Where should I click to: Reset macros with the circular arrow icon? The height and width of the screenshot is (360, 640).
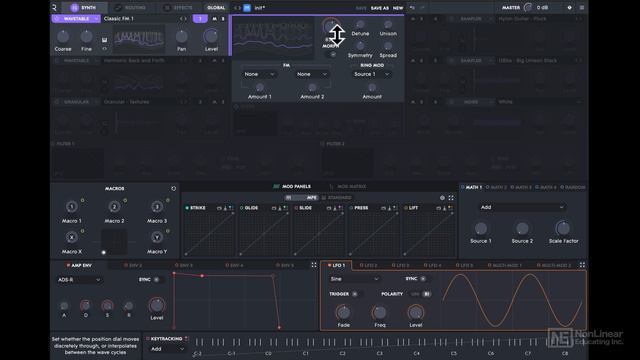[x=173, y=189]
